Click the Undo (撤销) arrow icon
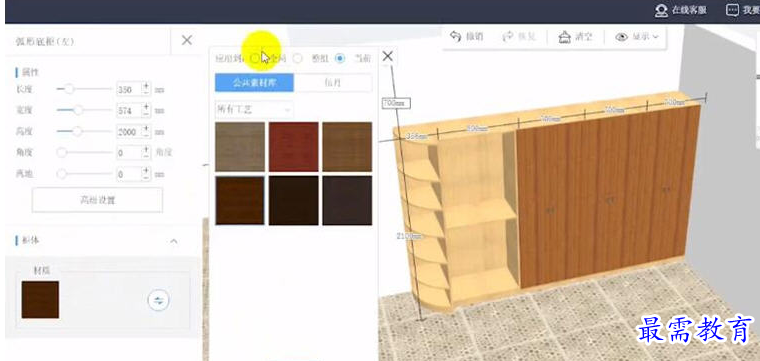This screenshot has width=760, height=361. click(x=455, y=36)
